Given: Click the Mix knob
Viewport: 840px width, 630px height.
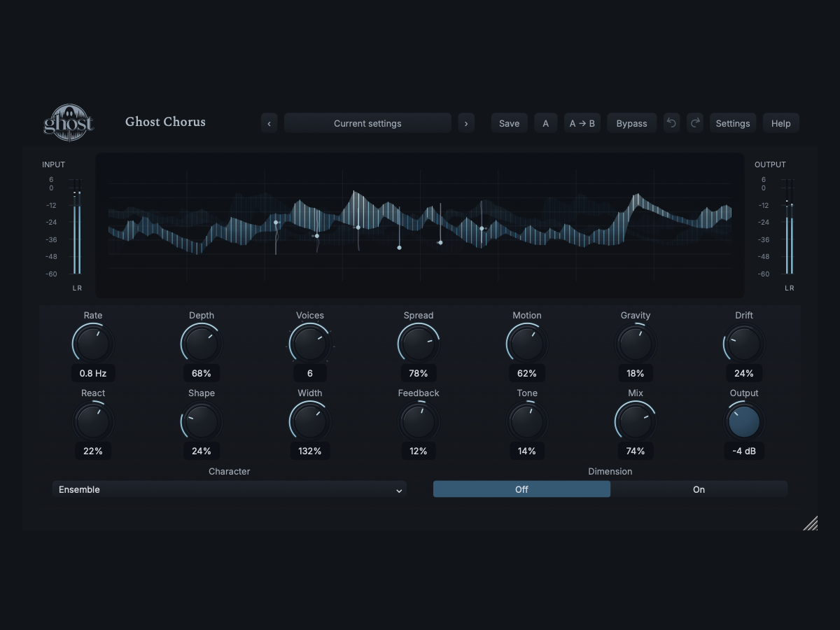Looking at the screenshot, I should pos(636,421).
